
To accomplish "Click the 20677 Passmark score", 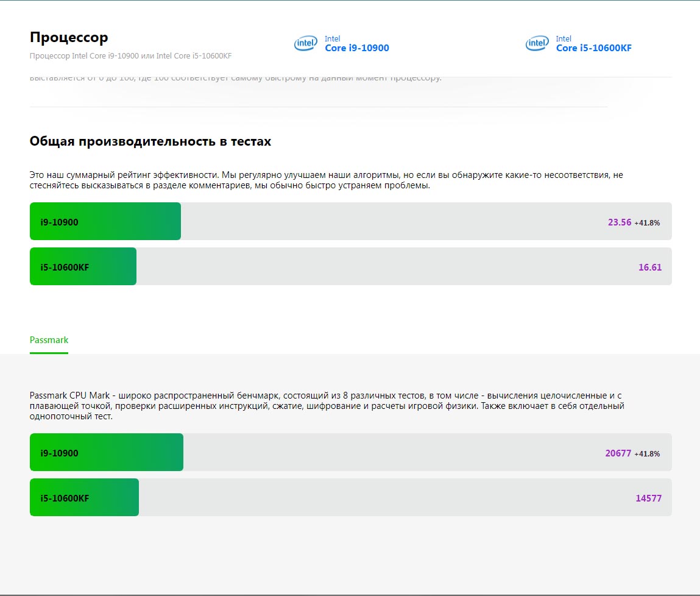I will click(x=618, y=453).
